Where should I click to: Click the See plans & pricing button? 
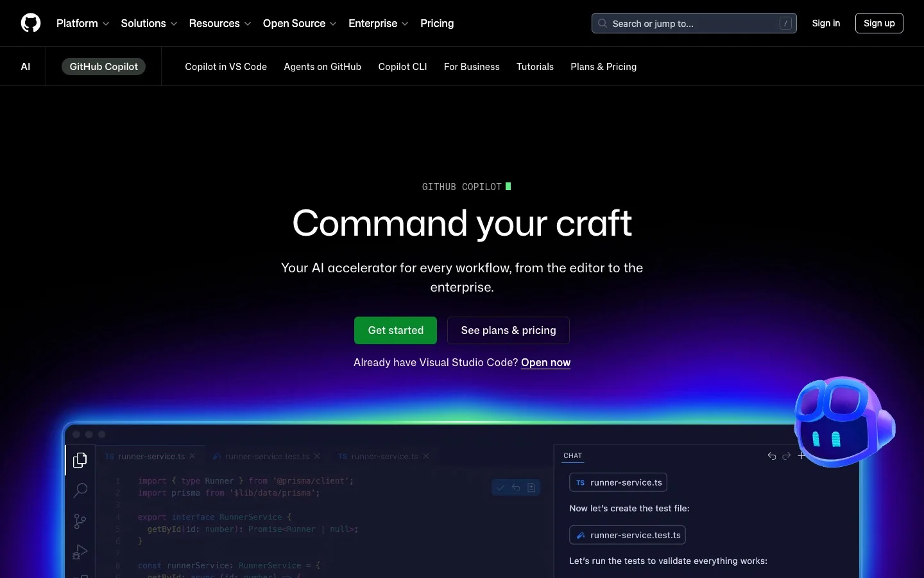point(508,330)
